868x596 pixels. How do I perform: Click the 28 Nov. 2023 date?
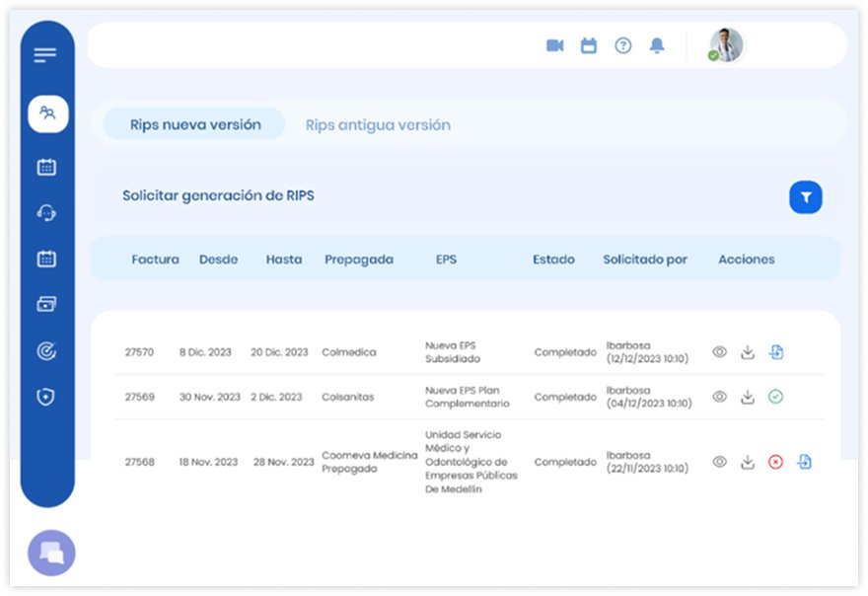(x=283, y=462)
